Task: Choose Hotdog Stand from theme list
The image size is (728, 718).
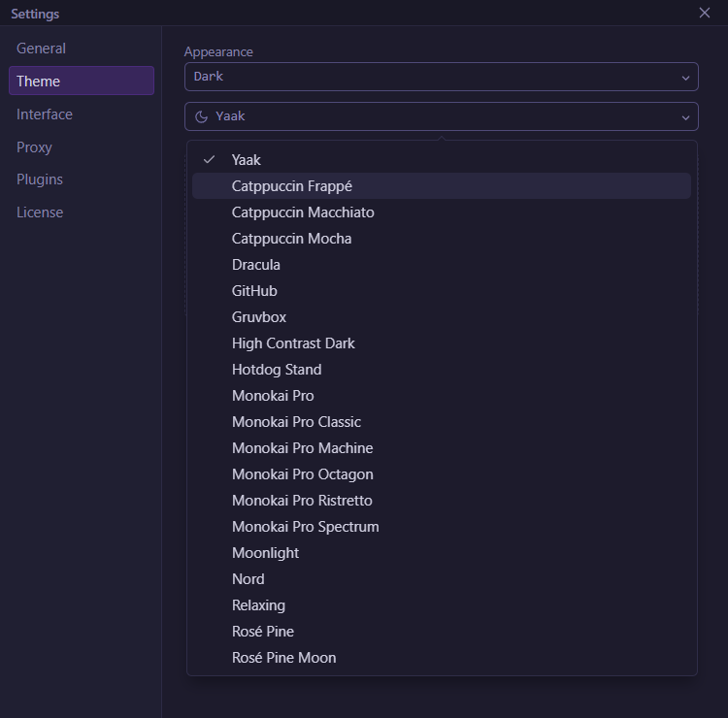Action: [277, 370]
